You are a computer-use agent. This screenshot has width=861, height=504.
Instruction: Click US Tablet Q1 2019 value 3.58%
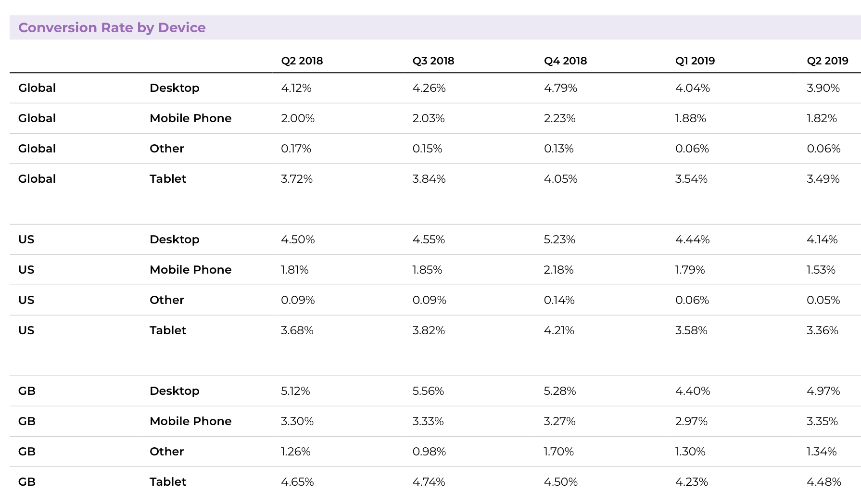[691, 330]
